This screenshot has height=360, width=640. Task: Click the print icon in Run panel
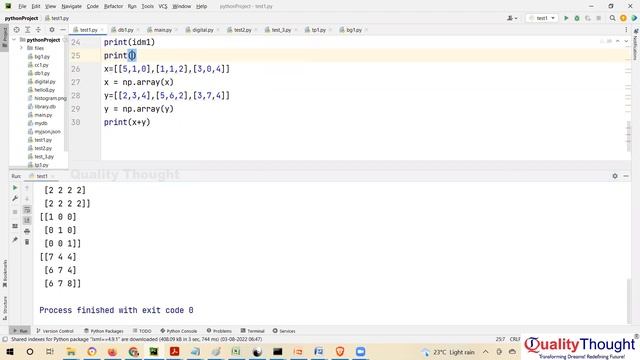[27, 231]
